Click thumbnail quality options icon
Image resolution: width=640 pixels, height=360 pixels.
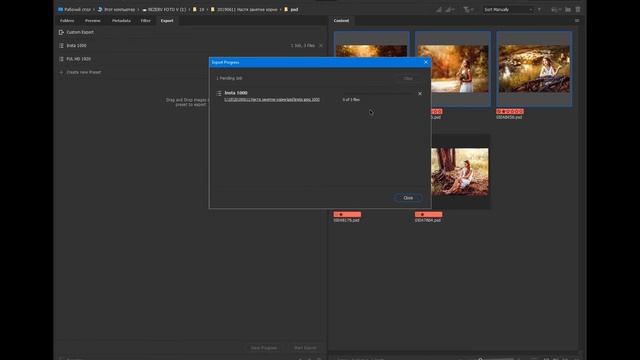[x=450, y=9]
